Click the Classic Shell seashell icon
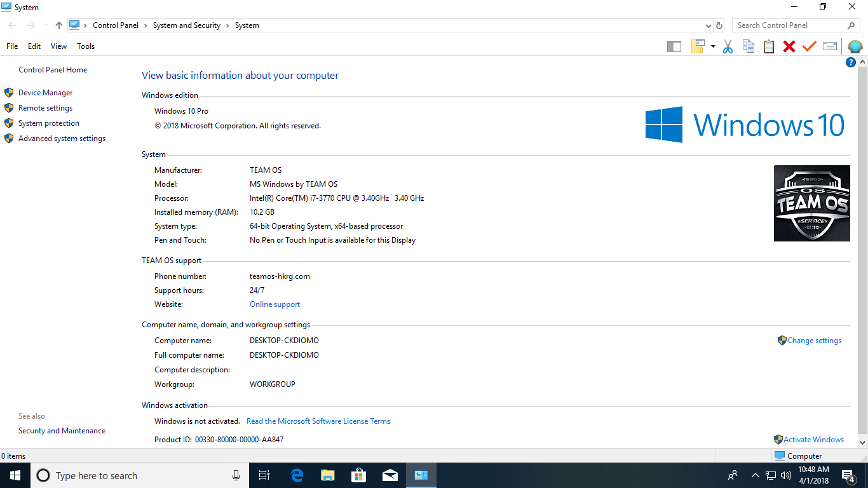Viewport: 868px width, 488px height. [855, 46]
